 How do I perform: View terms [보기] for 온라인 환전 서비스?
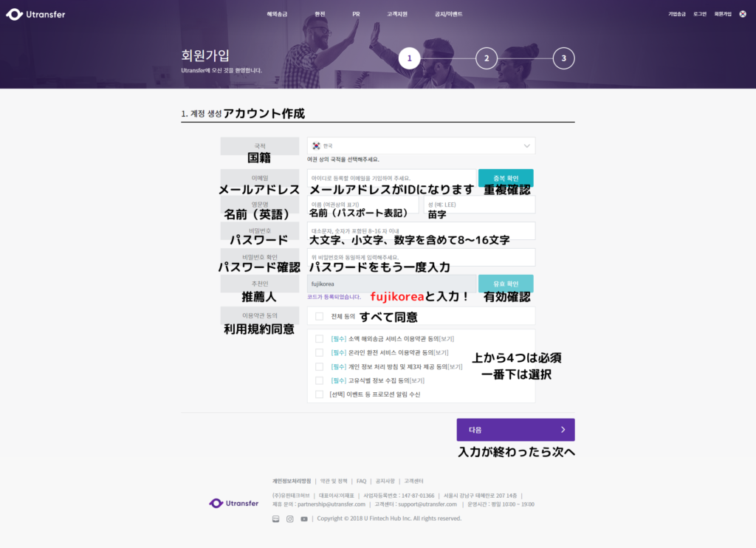(x=441, y=353)
